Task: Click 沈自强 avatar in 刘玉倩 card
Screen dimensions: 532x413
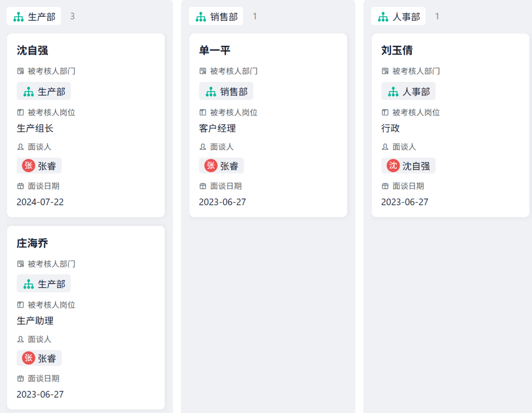Action: pyautogui.click(x=393, y=166)
